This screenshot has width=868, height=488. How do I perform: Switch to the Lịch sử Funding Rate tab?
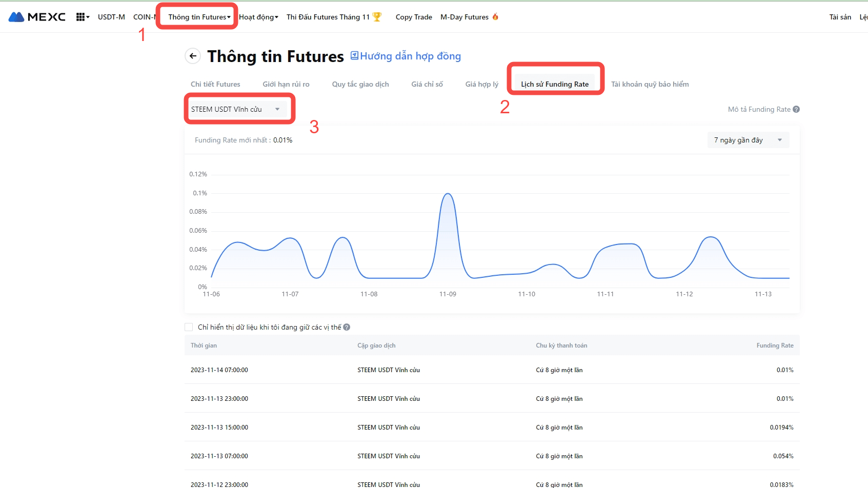click(555, 84)
